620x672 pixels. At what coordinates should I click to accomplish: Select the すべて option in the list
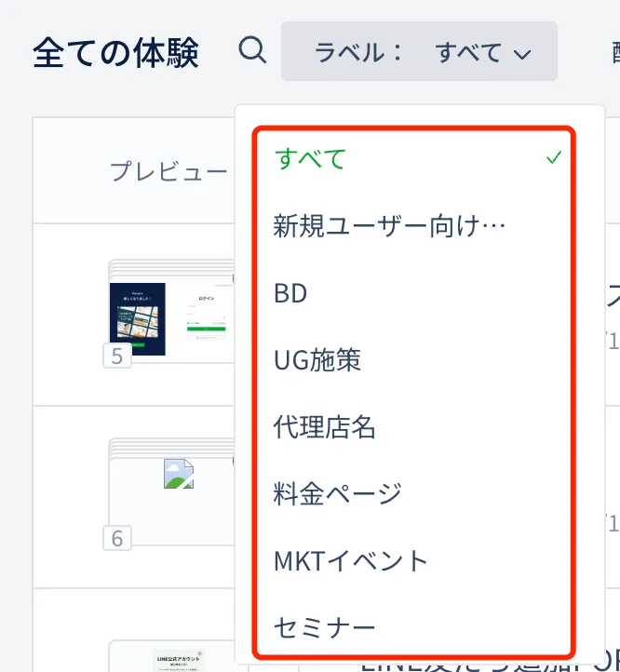[310, 159]
